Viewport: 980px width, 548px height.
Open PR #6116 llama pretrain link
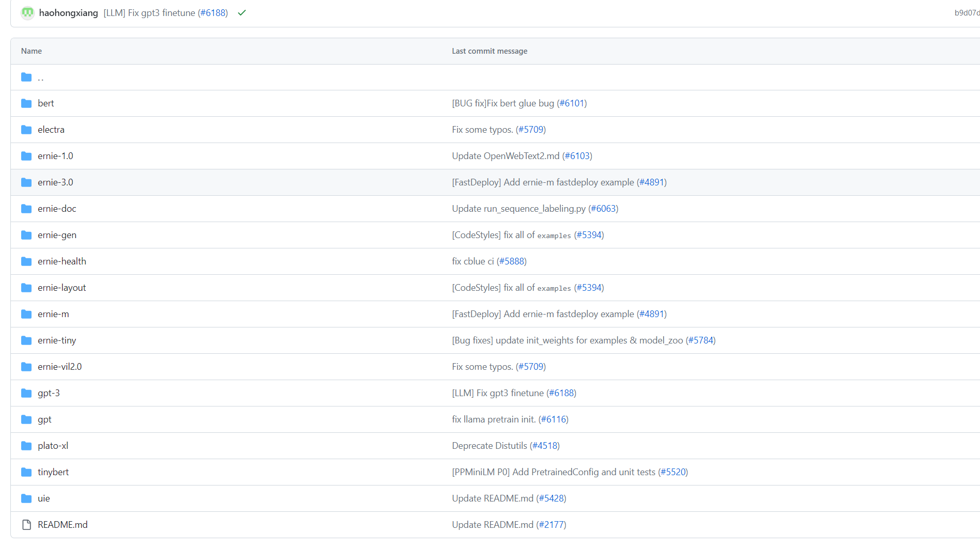point(554,419)
